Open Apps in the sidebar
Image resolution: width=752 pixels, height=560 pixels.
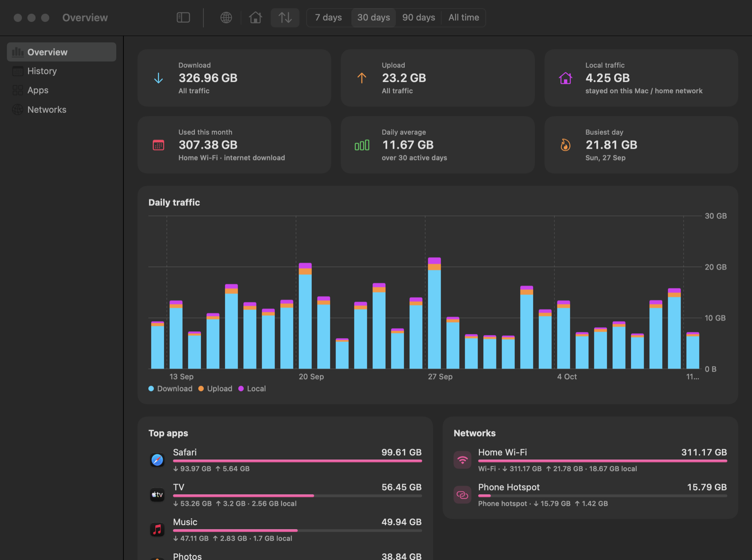61,90
